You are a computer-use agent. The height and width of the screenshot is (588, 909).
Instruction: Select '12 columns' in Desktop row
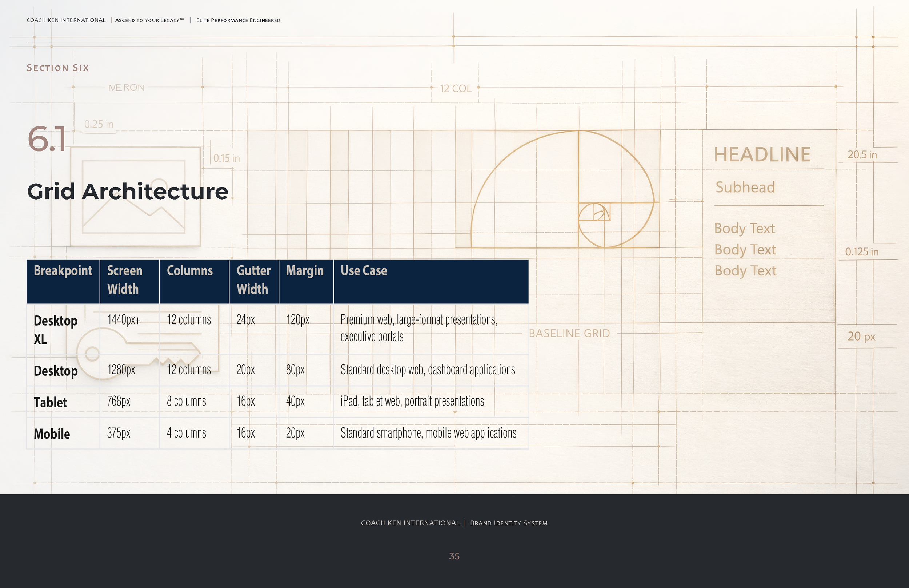pos(189,370)
